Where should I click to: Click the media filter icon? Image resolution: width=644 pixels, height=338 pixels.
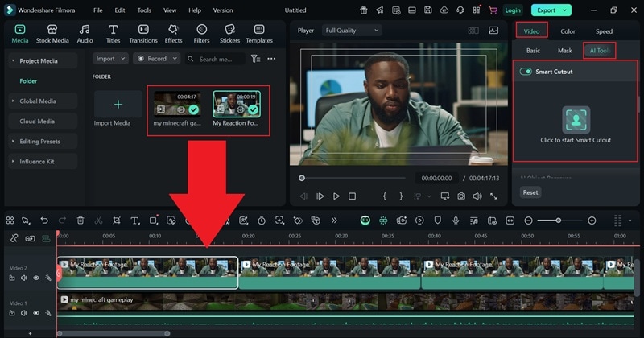click(255, 59)
